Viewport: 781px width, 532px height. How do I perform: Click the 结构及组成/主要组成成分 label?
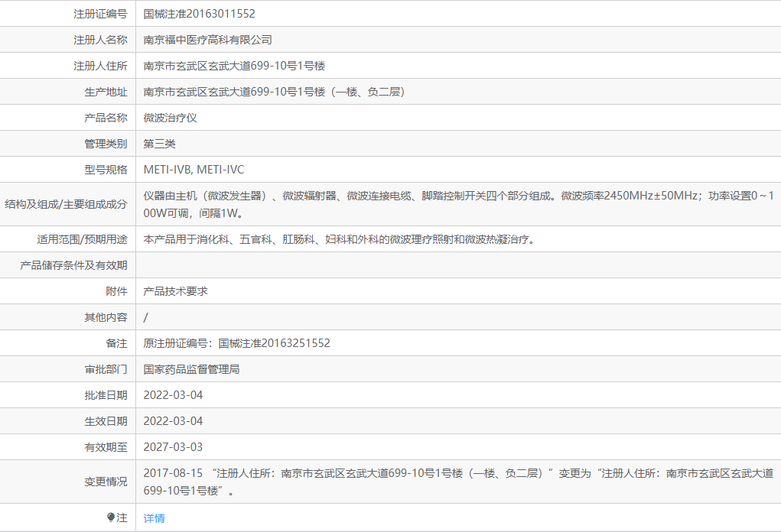(67, 205)
